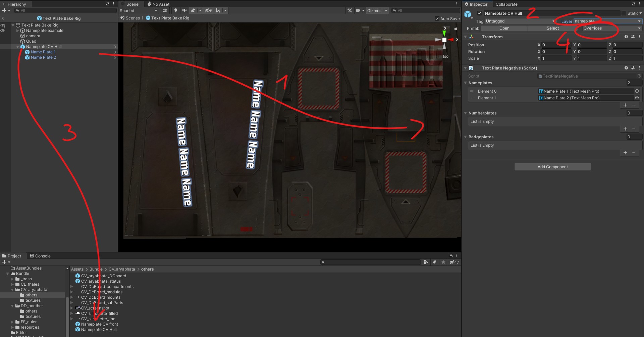Open the Static options dropdown arrow

click(x=641, y=13)
